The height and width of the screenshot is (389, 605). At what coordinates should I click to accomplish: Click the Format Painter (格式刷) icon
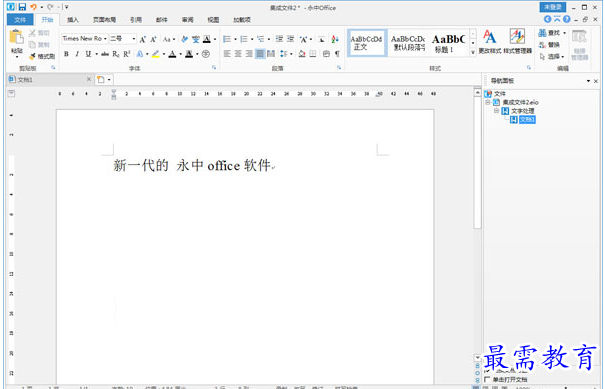33,56
